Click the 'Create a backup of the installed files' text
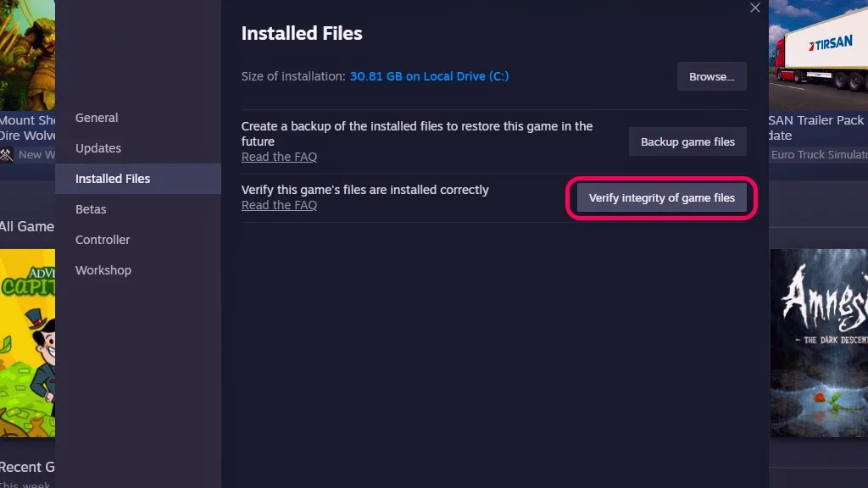Screen dimensions: 868x488 tap(417, 134)
